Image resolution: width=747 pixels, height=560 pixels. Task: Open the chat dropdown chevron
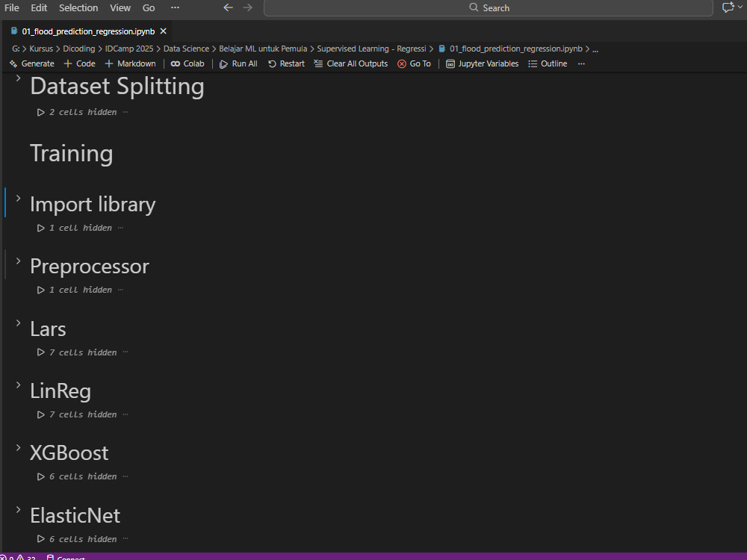tap(740, 7)
